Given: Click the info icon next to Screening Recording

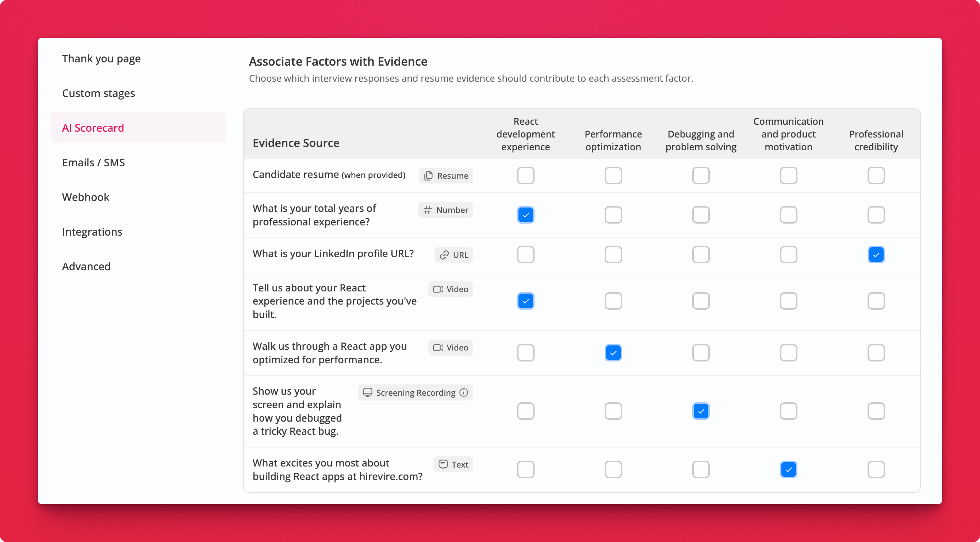Looking at the screenshot, I should pyautogui.click(x=463, y=392).
